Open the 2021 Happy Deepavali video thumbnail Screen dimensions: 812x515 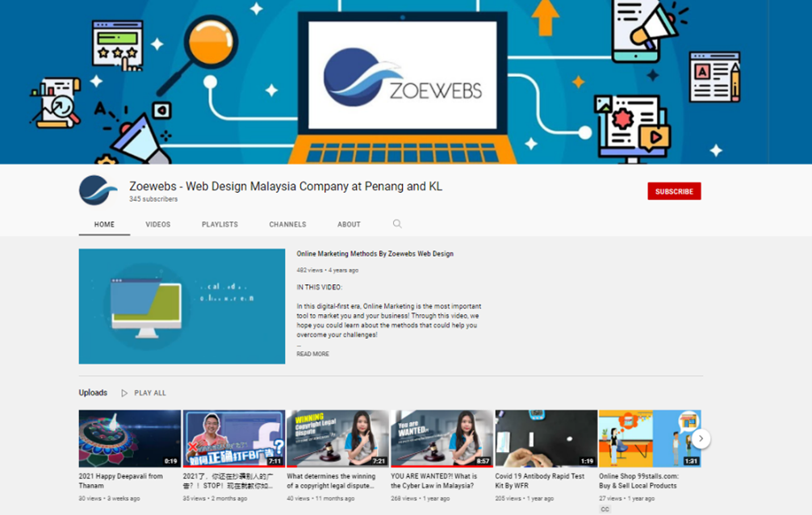click(130, 438)
